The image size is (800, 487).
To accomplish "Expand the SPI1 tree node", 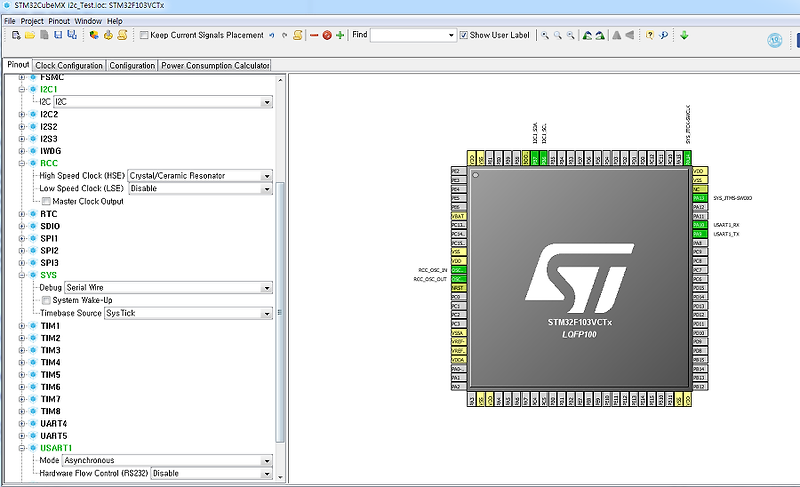I will tap(21, 238).
